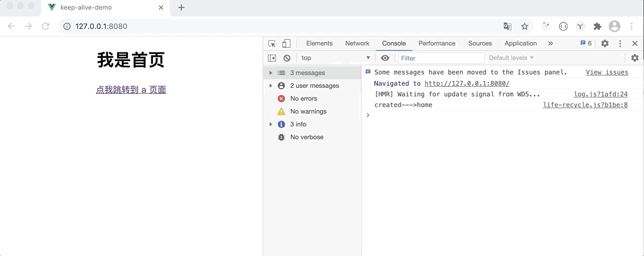Open DevTools settings gear
Viewport: 644px width, 256px height.
[605, 43]
